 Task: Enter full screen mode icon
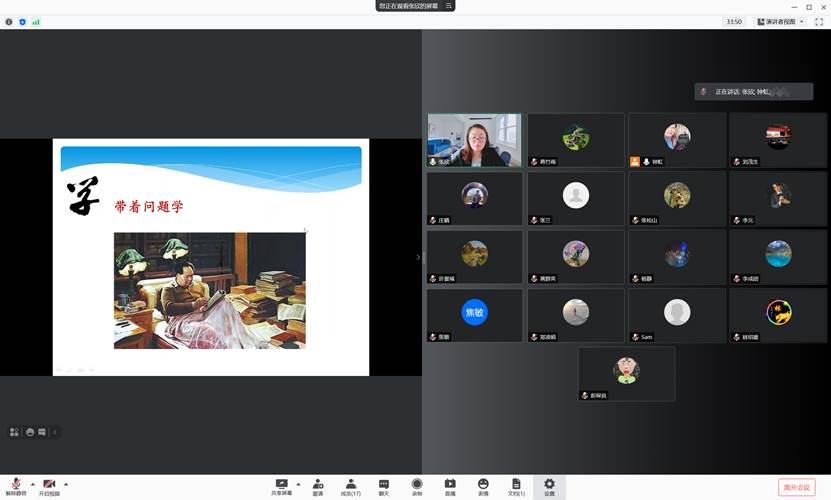(x=819, y=21)
